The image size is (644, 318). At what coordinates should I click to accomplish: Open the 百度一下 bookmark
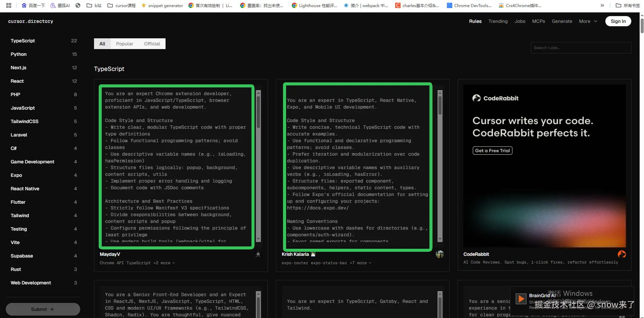pyautogui.click(x=33, y=5)
